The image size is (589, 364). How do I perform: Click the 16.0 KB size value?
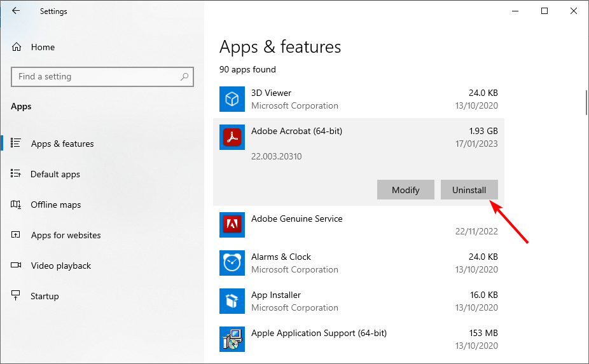tap(484, 295)
